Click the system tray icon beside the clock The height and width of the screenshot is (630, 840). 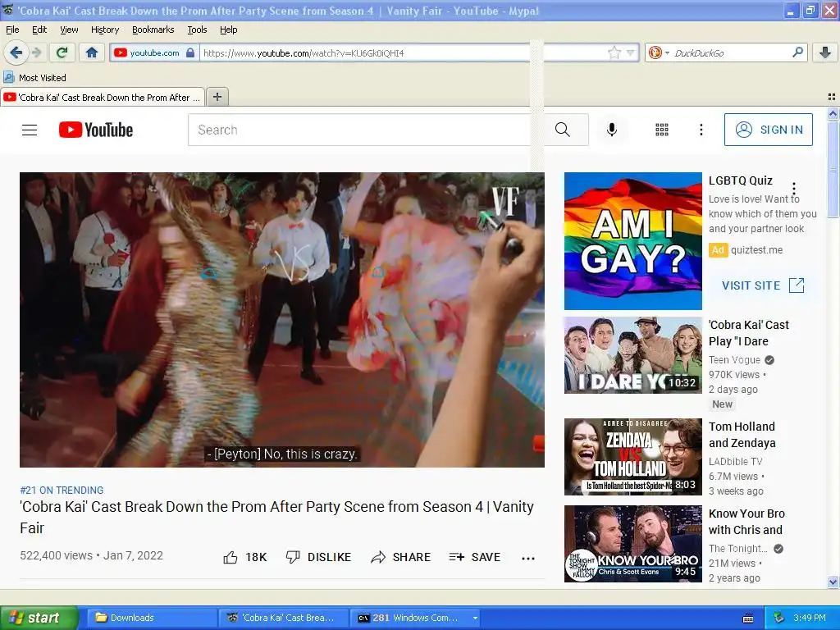(779, 618)
